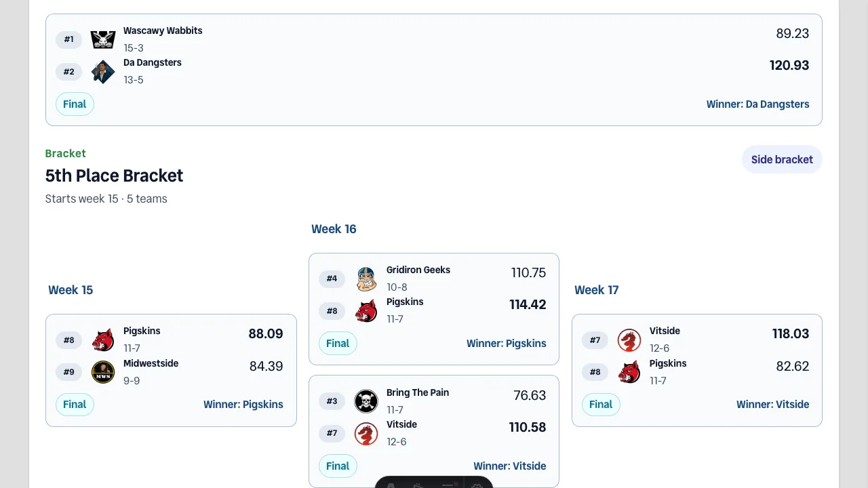
Task: Click the Final badge in the Wascawy Wabbits matchup
Action: [x=75, y=104]
